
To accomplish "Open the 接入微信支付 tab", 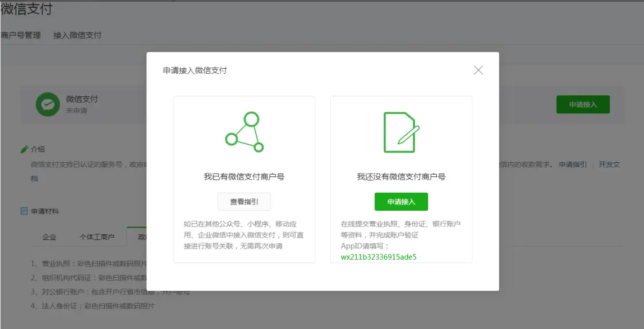I will coord(77,35).
